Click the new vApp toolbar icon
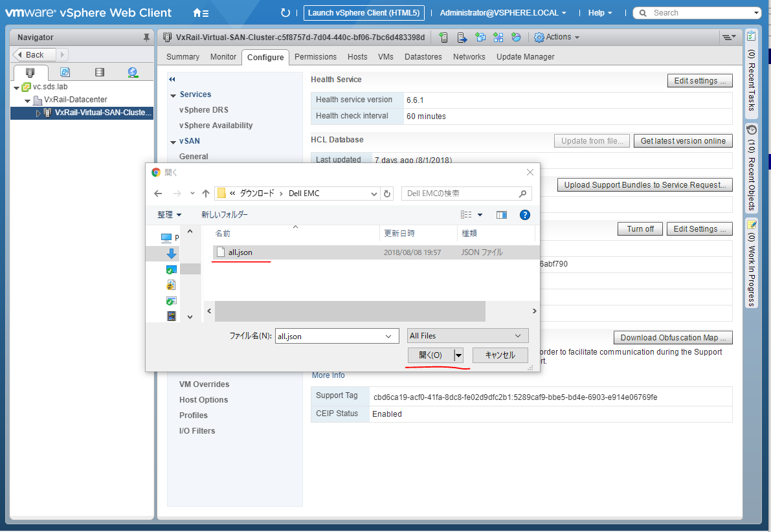 [498, 38]
